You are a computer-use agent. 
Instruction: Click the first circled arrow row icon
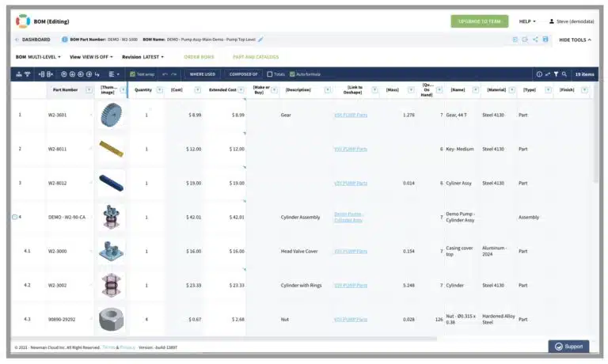(64, 74)
